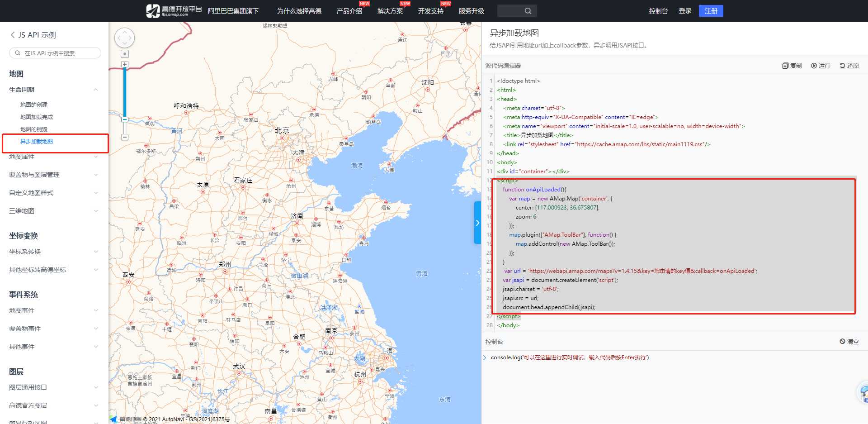Viewport: 868px width, 424px height.
Task: Click the 武汉 city marker on the map
Action: click(x=239, y=374)
